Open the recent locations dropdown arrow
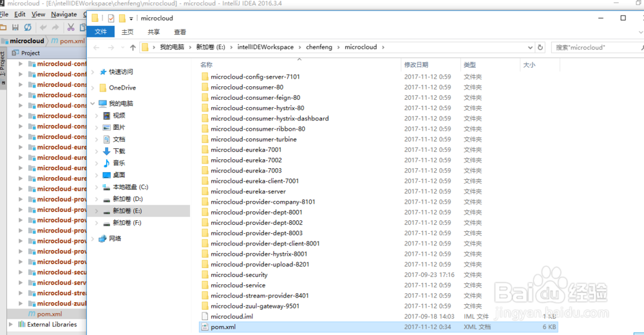The width and height of the screenshot is (644, 335). point(122,48)
